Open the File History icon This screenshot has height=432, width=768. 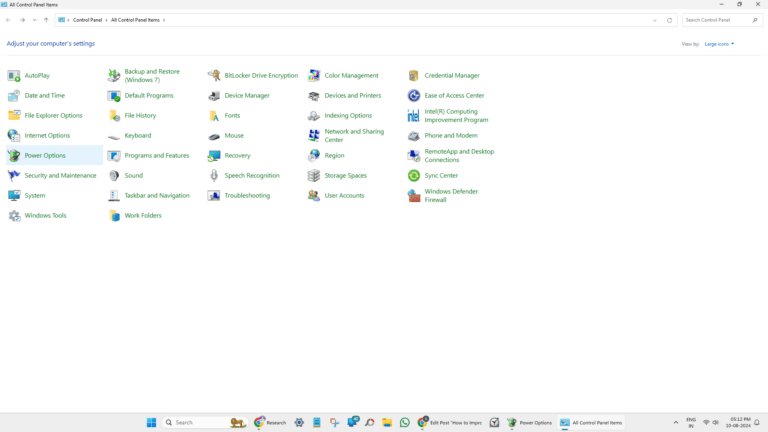[114, 116]
